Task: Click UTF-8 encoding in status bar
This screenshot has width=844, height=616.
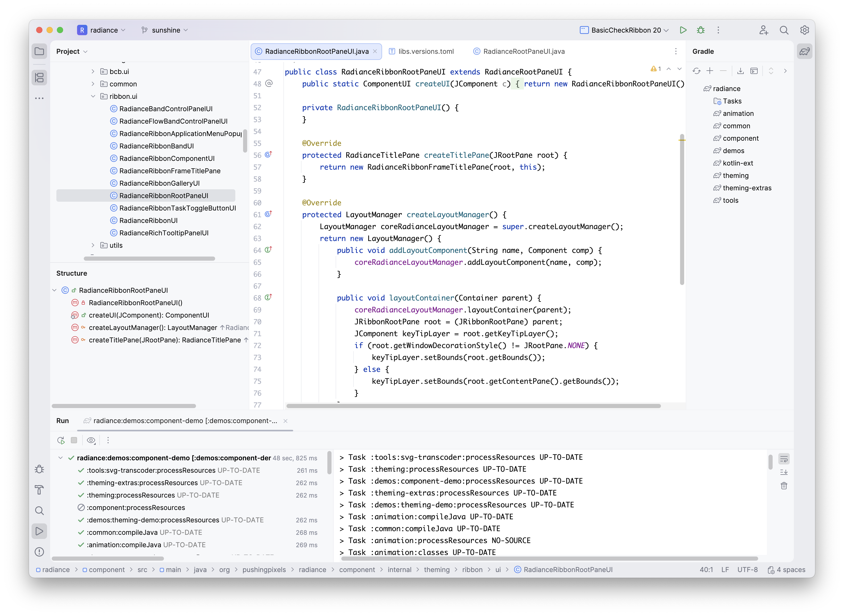Action: click(748, 570)
